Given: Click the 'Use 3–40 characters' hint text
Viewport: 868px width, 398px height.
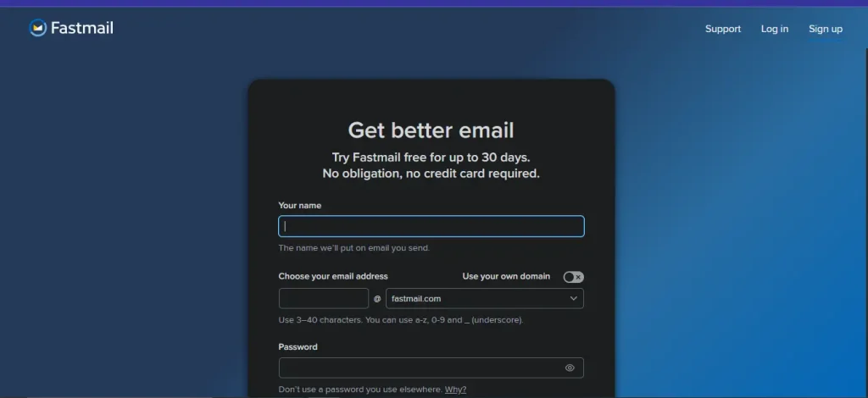Looking at the screenshot, I should [x=401, y=319].
